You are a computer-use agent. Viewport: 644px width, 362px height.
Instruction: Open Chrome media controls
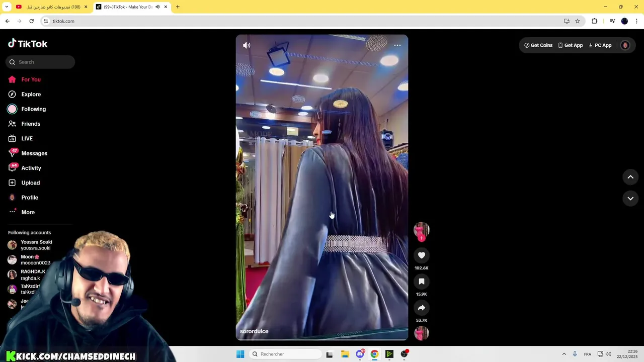pos(612,21)
